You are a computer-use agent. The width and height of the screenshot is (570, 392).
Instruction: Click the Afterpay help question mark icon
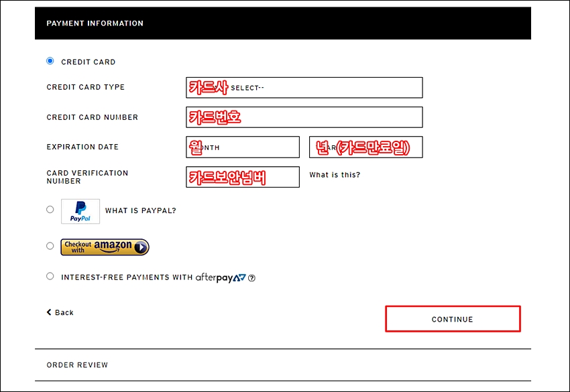[x=251, y=278]
